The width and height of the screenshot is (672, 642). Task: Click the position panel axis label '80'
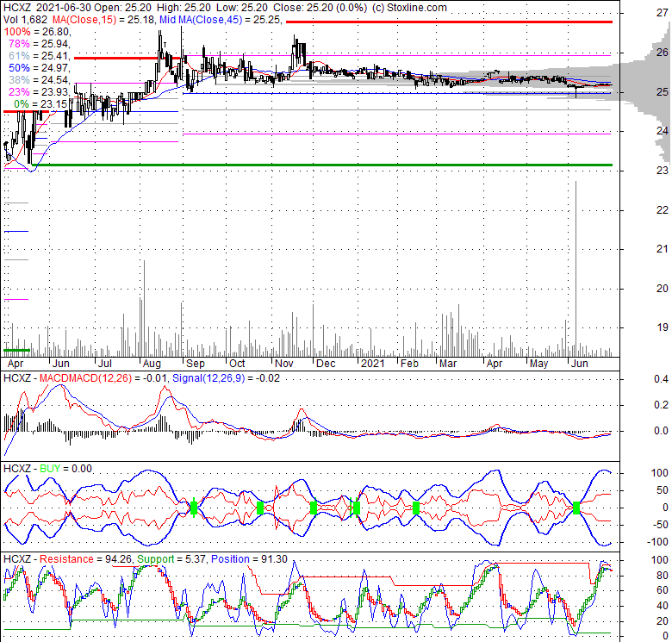tap(663, 575)
